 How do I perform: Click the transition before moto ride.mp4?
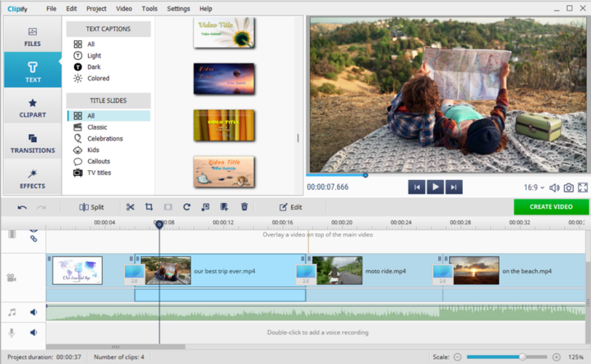click(x=306, y=274)
